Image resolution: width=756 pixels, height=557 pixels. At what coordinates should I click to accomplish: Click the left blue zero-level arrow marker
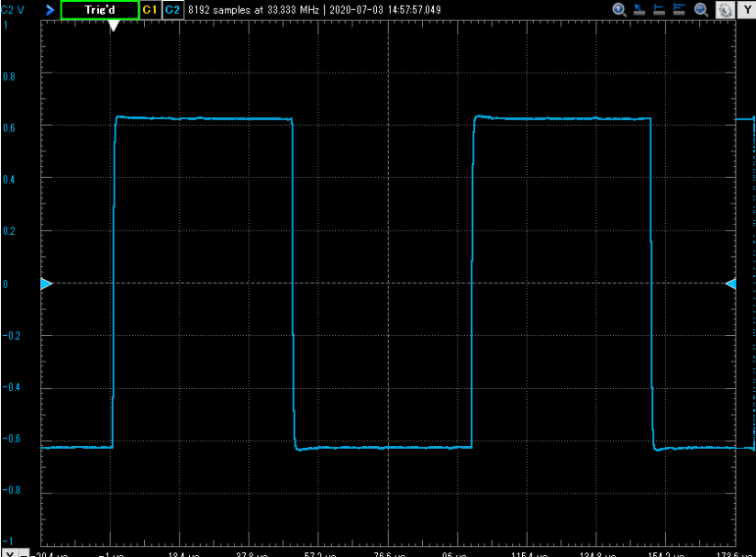pos(46,284)
